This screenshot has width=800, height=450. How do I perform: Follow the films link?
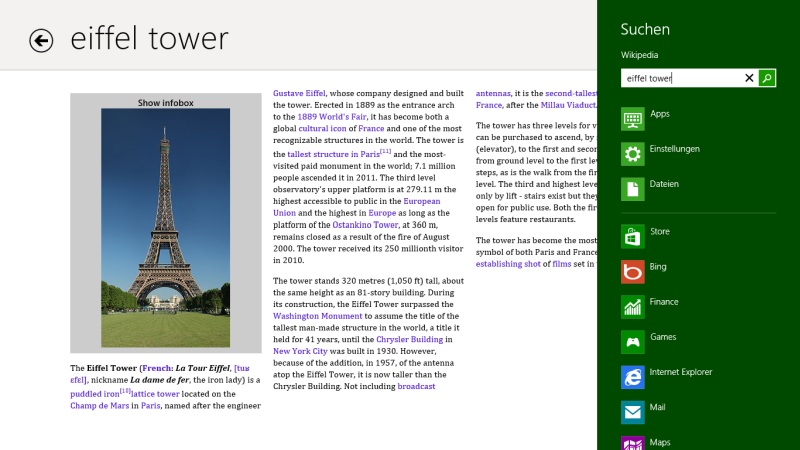click(562, 264)
